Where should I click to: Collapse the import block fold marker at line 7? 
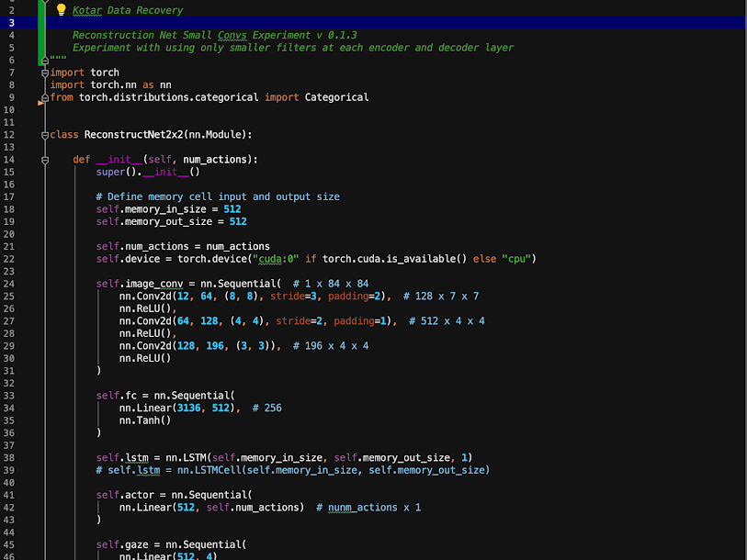click(x=45, y=73)
